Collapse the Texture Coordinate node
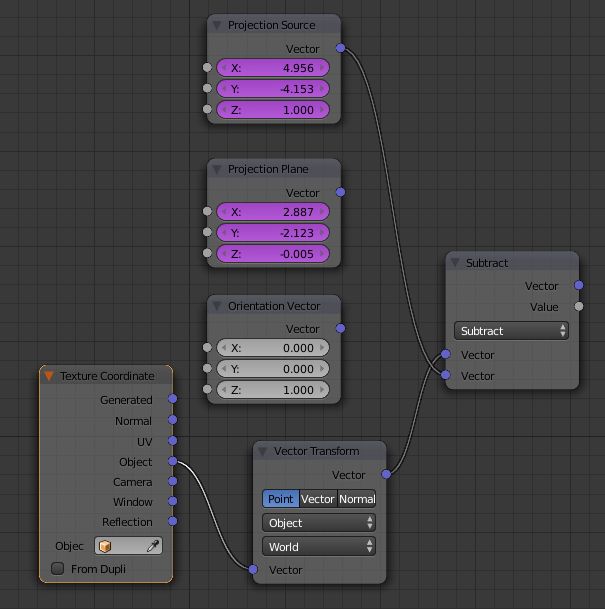Screen dimensions: 605x609 point(49,376)
